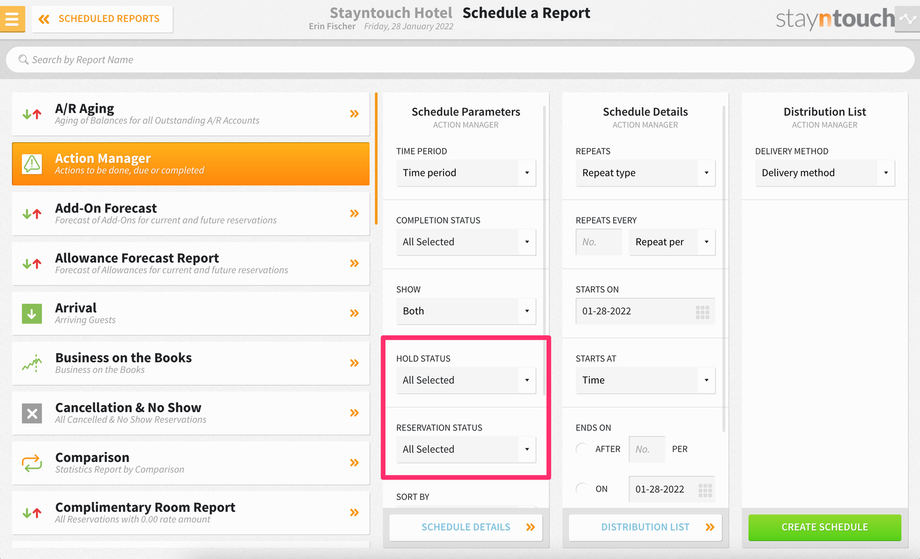This screenshot has width=920, height=559.
Task: Open Comparison report double chevron
Action: [x=354, y=463]
